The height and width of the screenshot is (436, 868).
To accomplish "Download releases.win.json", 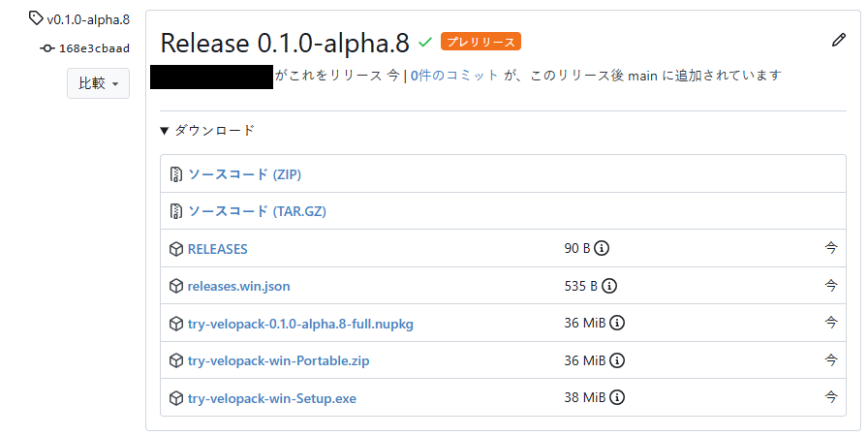I will 238,286.
